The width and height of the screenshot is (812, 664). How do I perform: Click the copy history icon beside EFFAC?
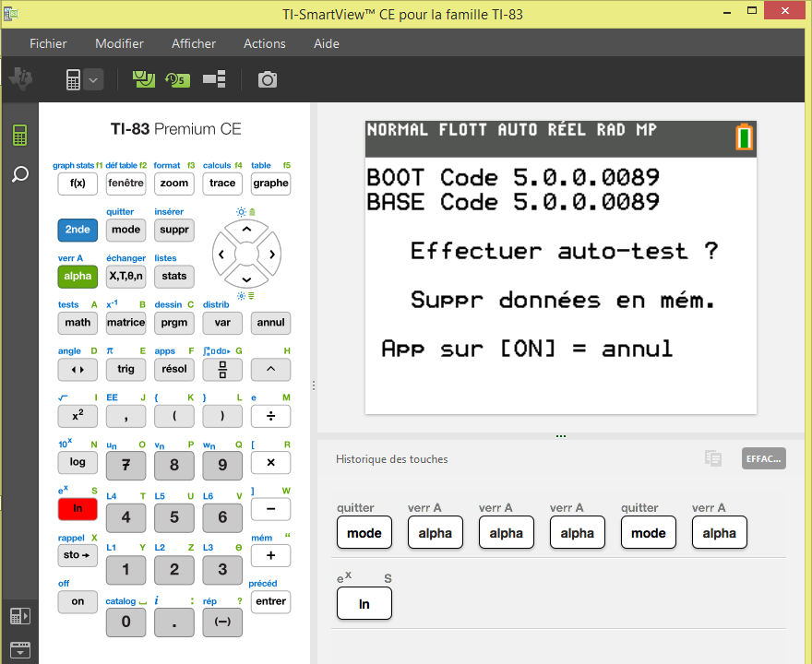pyautogui.click(x=713, y=458)
